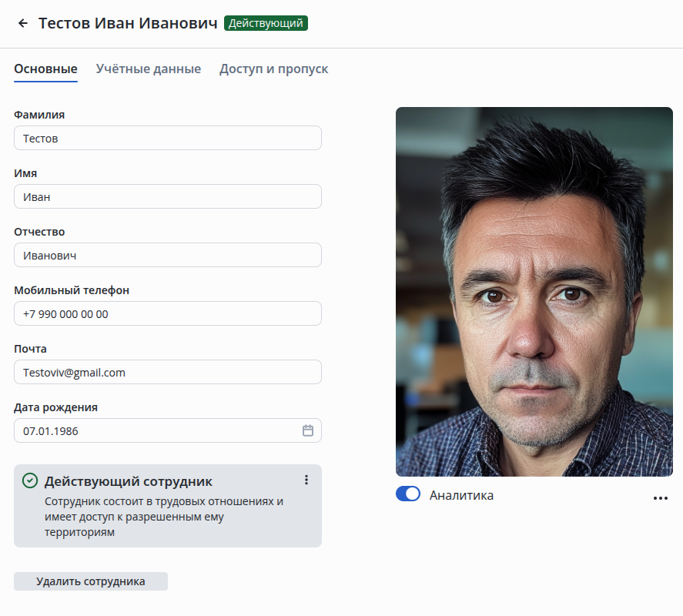The image size is (683, 616).
Task: Edit the Почта email field
Action: pyautogui.click(x=167, y=372)
